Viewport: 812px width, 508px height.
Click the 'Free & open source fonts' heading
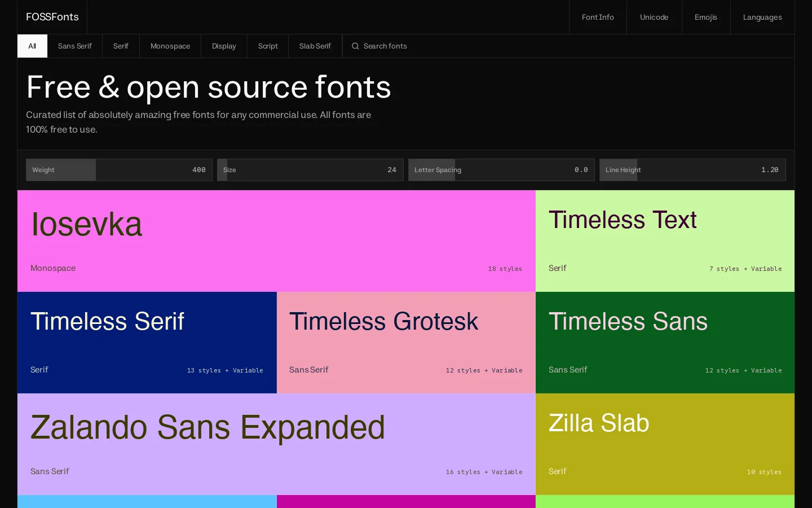tap(209, 87)
